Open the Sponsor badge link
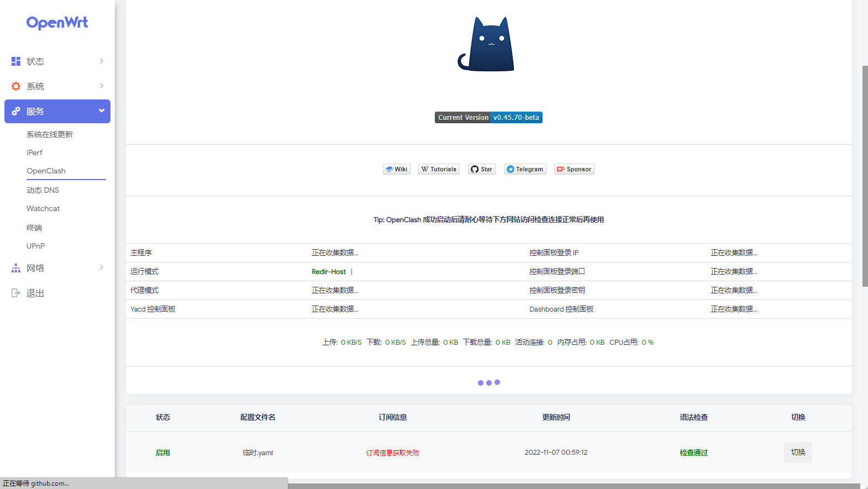868x489 pixels. tap(574, 169)
